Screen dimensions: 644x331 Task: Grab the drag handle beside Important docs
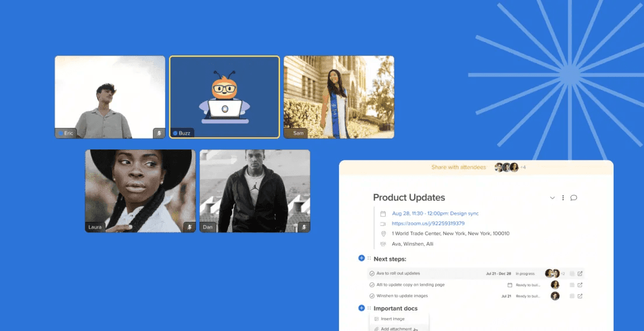369,308
